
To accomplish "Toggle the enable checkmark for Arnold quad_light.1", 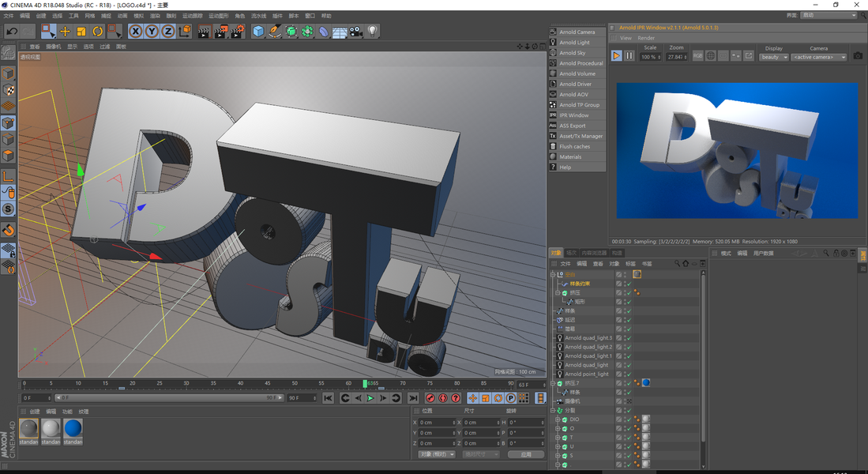I will [629, 356].
